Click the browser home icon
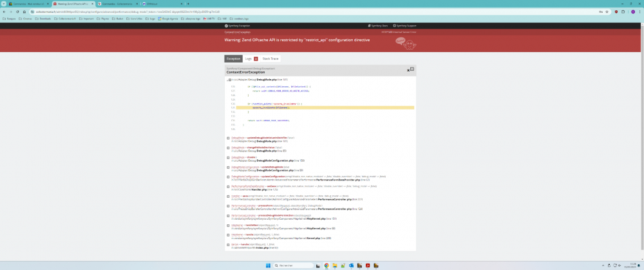Image resolution: width=644 pixels, height=270 pixels. click(x=24, y=12)
